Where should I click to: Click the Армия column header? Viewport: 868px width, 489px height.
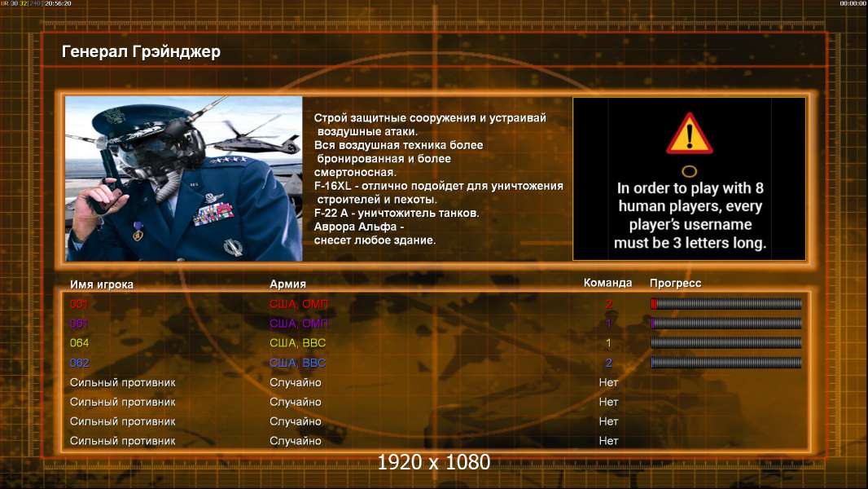tap(288, 284)
